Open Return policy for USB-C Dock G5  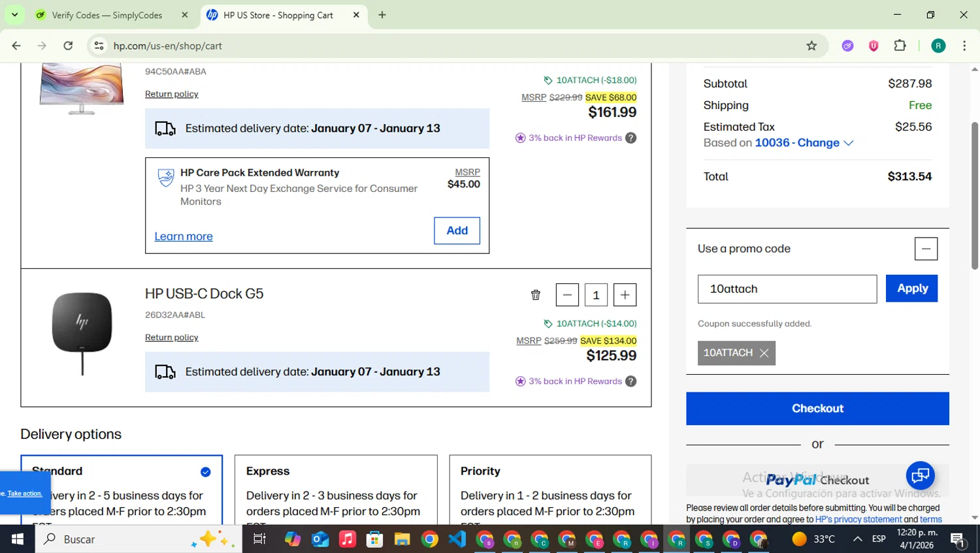(172, 338)
